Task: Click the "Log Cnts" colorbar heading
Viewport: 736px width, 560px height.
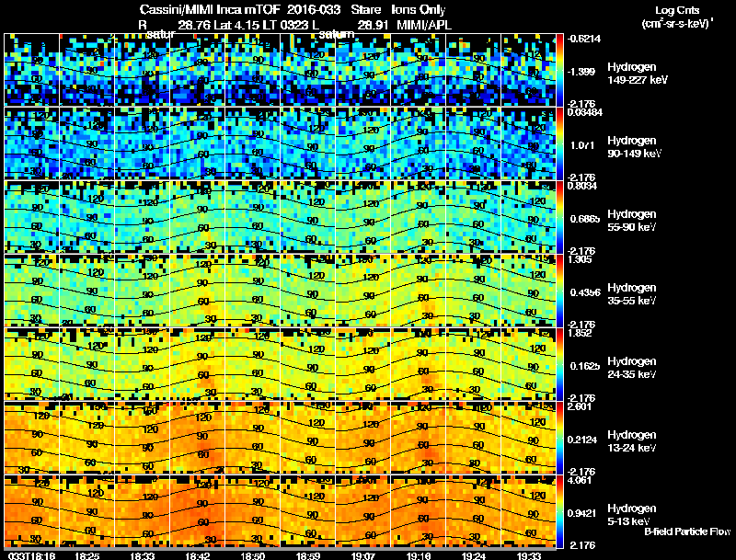Action: coord(677,10)
